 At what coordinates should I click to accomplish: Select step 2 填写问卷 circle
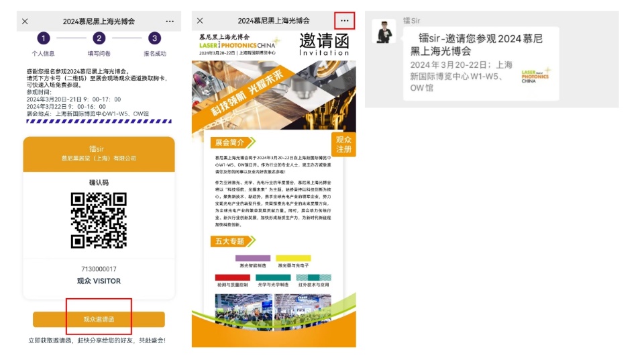pyautogui.click(x=99, y=39)
